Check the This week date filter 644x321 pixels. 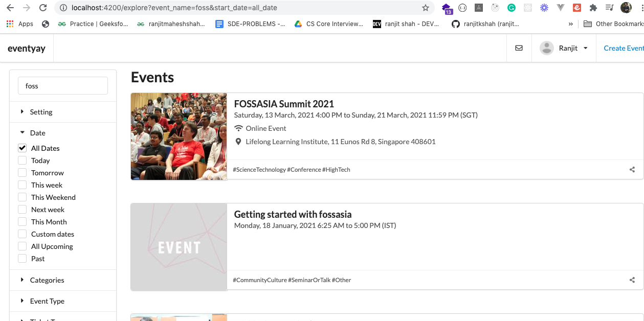(22, 185)
